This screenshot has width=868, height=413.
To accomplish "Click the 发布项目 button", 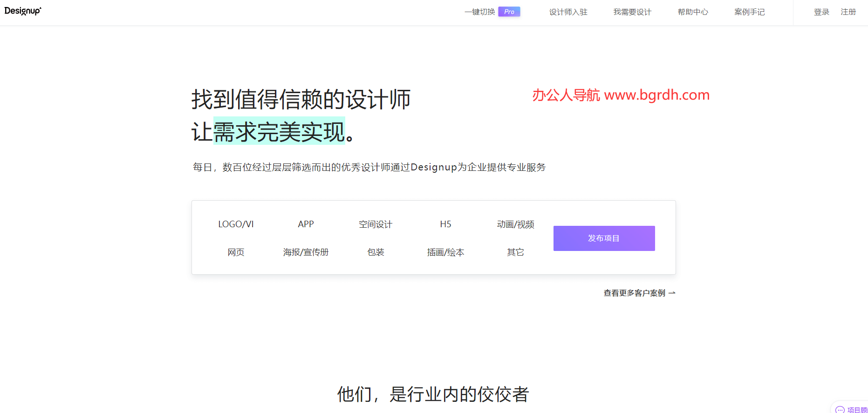I will [604, 238].
